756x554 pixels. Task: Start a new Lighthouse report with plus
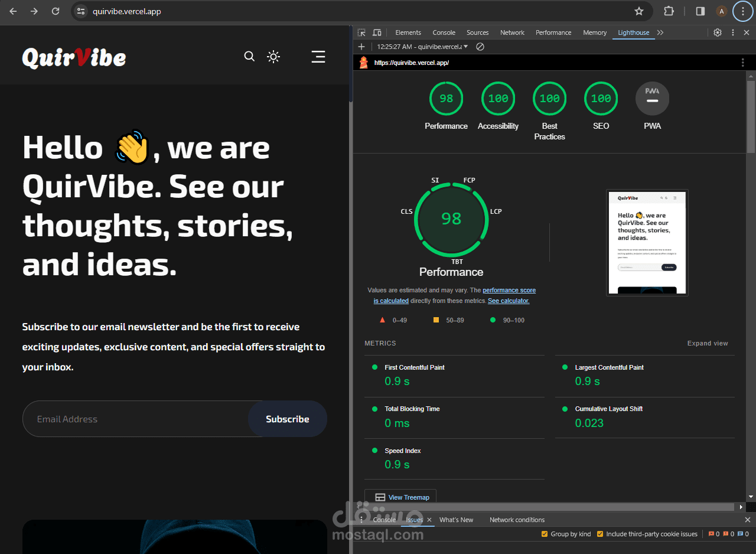[361, 47]
